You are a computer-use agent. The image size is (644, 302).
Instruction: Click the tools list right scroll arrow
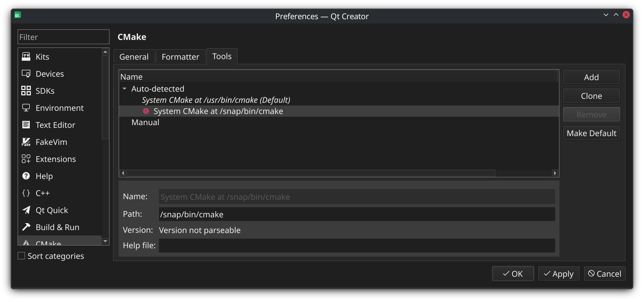tap(555, 173)
